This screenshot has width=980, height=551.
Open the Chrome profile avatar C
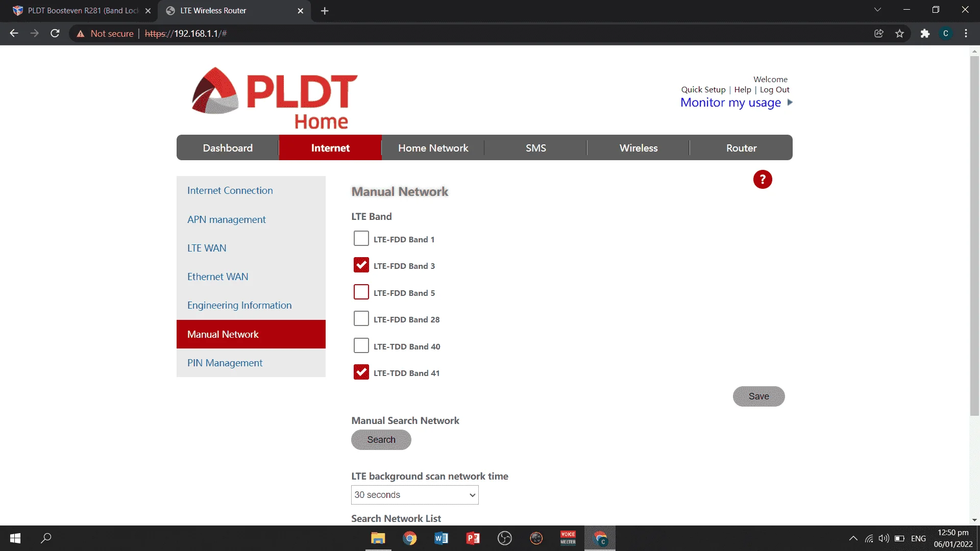(x=946, y=34)
